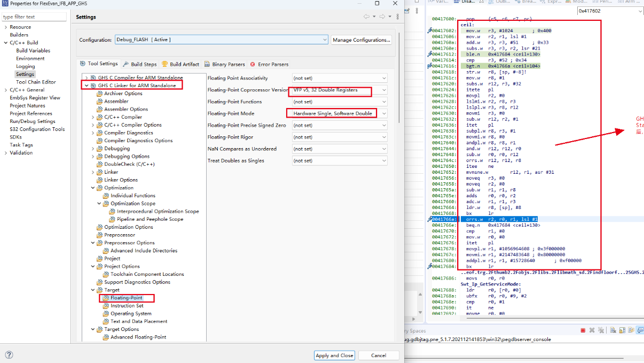Click the back navigation arrow in Settings header

(367, 17)
